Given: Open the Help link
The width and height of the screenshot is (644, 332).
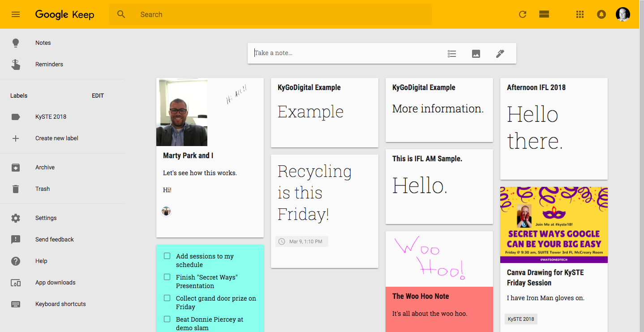Looking at the screenshot, I should point(41,261).
